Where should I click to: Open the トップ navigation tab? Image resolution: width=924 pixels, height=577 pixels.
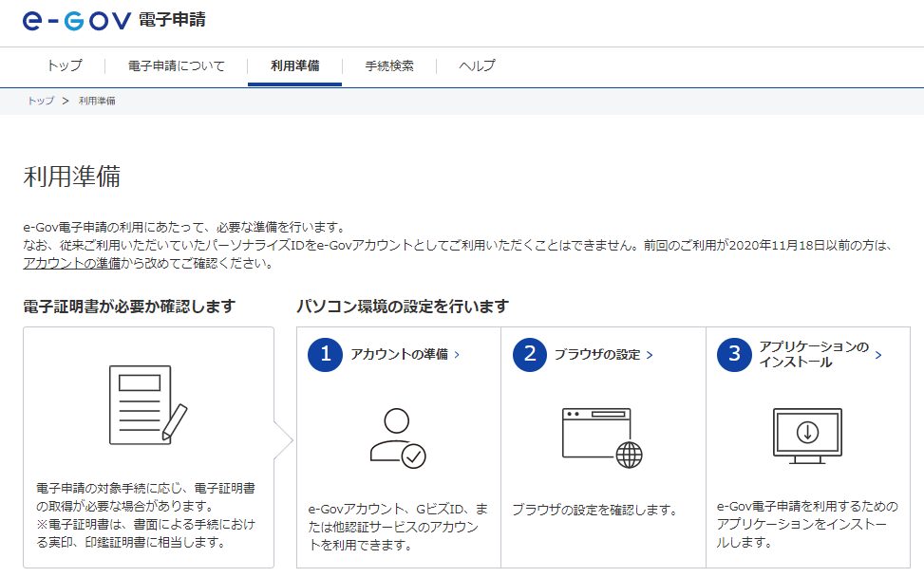65,65
